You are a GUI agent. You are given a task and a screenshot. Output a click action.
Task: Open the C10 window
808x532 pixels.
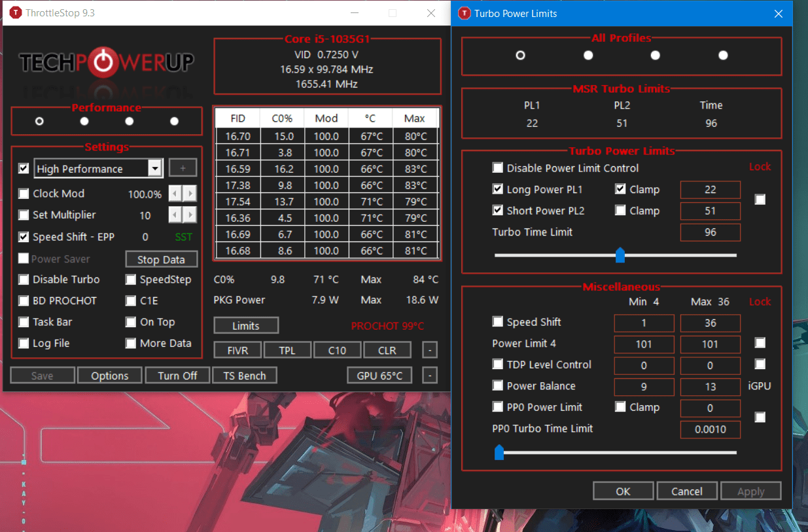(x=337, y=349)
